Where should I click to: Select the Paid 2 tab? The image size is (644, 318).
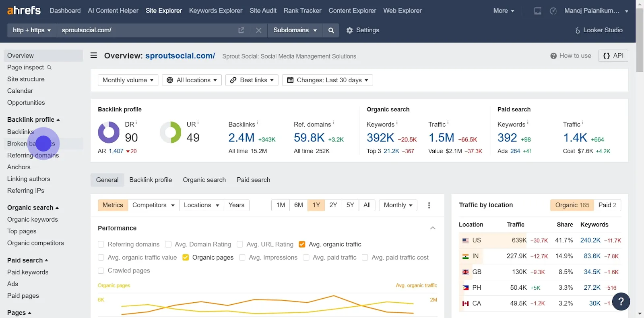(x=607, y=205)
